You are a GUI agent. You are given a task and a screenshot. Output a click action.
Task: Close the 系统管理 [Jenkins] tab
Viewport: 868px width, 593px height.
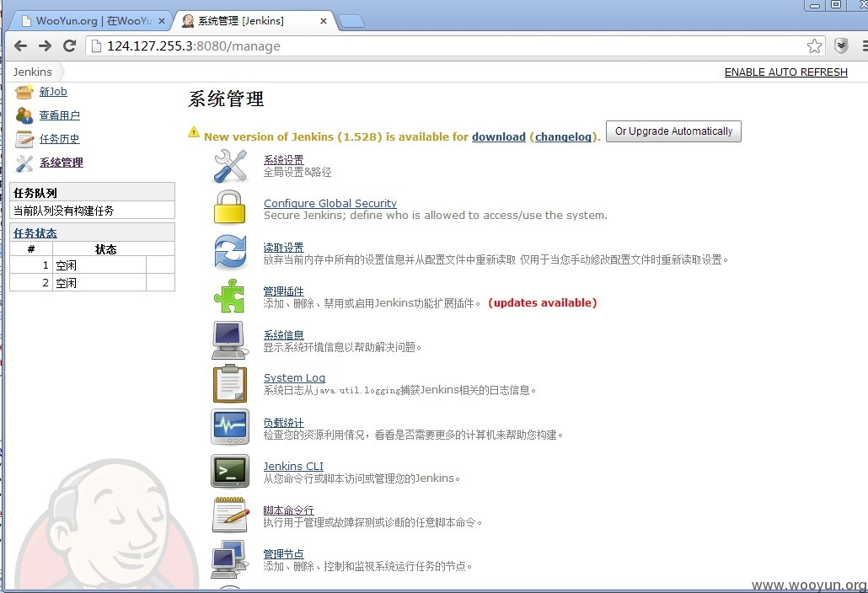tap(324, 21)
